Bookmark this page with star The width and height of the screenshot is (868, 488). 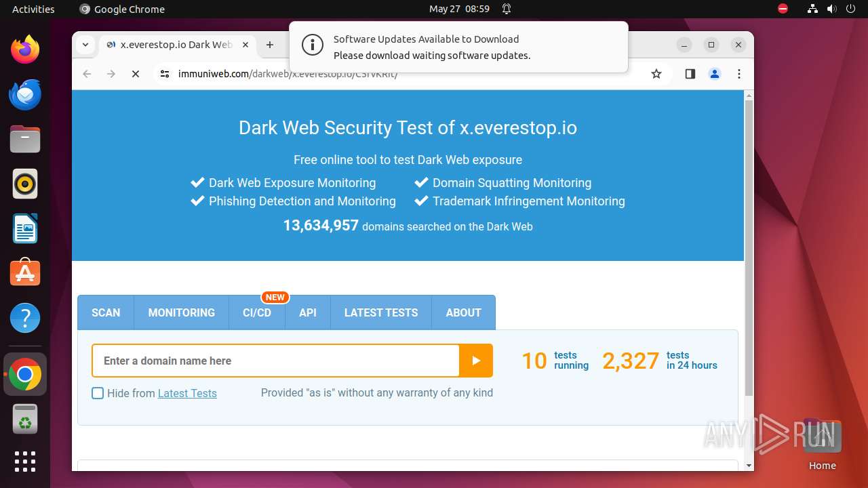[x=656, y=74]
